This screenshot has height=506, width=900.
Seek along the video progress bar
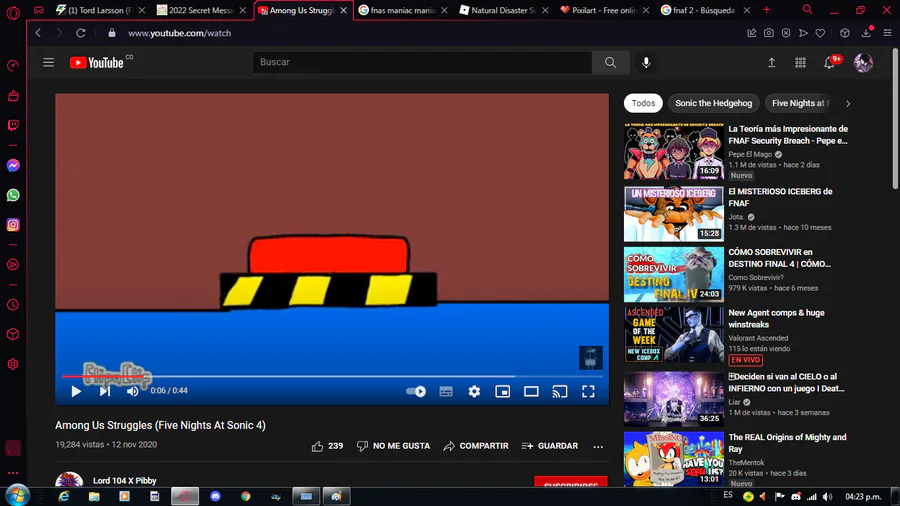tap(332, 376)
